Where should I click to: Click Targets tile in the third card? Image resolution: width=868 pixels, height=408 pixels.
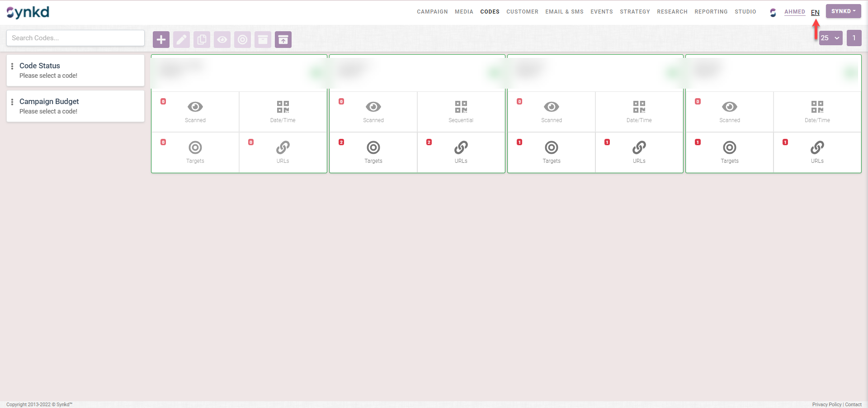(x=551, y=152)
